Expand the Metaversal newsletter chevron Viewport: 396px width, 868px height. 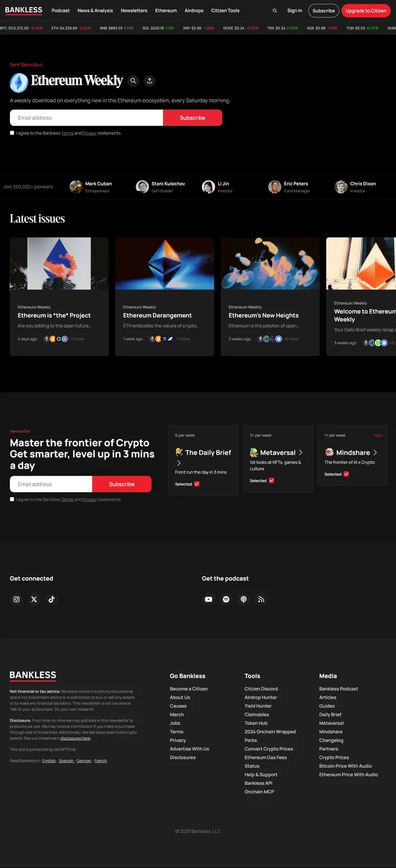click(300, 452)
